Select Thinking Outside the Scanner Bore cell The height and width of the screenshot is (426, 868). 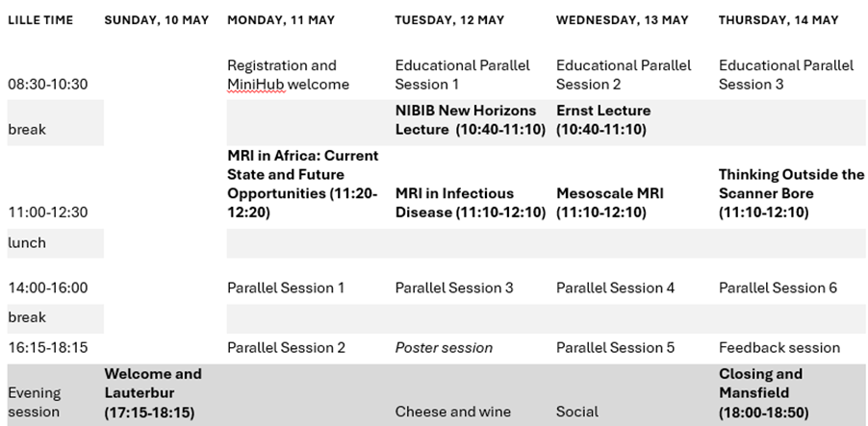pos(791,193)
